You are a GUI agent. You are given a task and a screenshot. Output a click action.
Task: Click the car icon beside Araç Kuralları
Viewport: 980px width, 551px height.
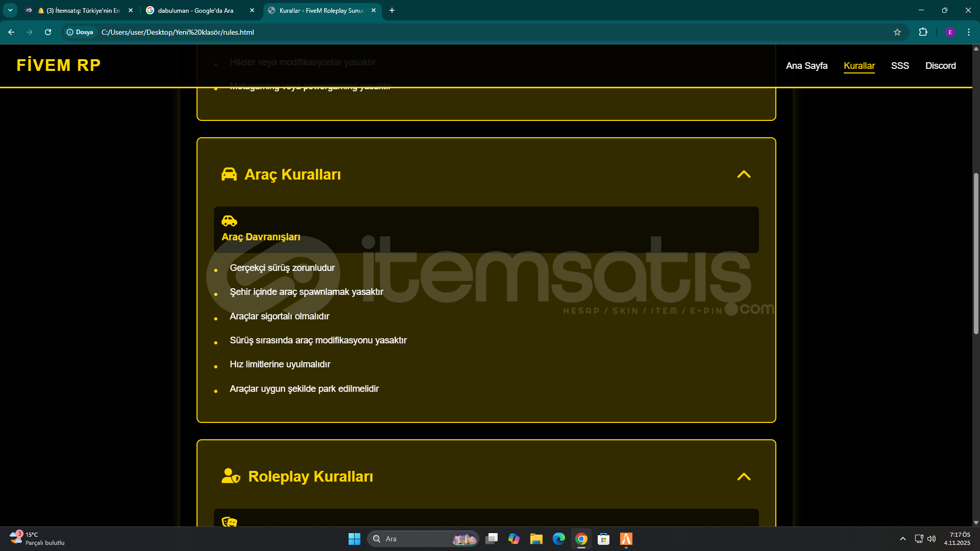coord(229,174)
